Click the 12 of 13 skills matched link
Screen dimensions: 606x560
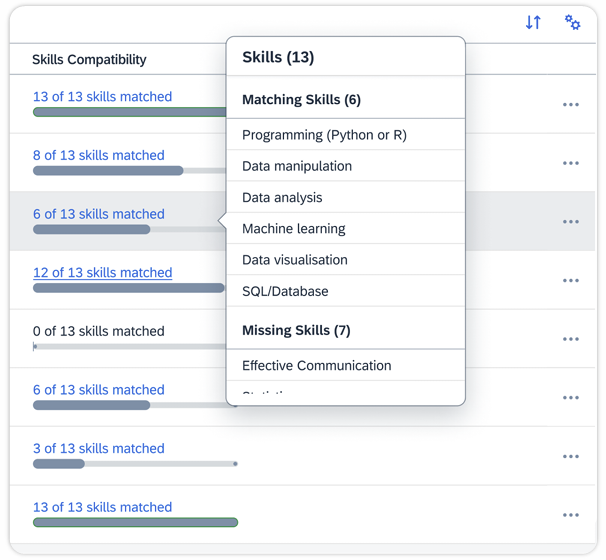coord(102,272)
